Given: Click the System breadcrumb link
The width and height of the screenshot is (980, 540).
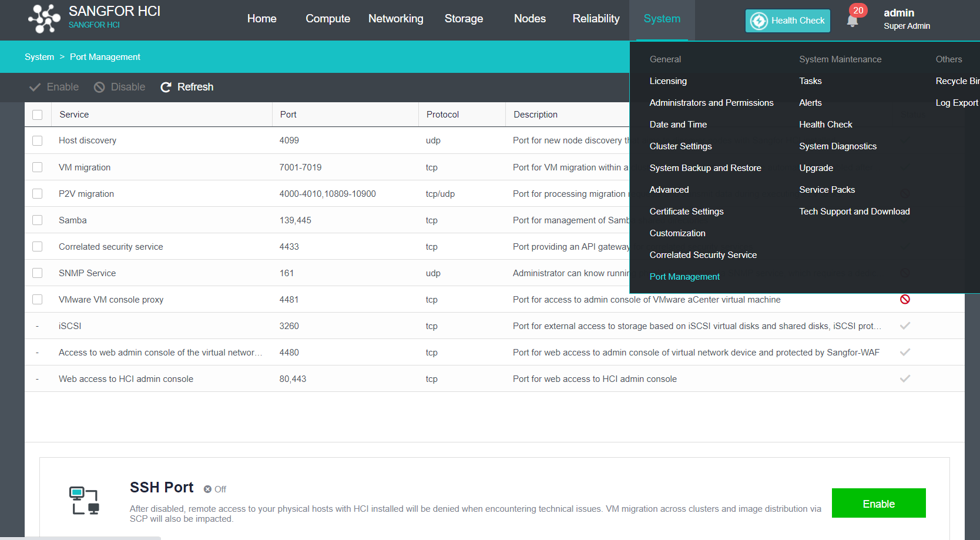Looking at the screenshot, I should 39,57.
